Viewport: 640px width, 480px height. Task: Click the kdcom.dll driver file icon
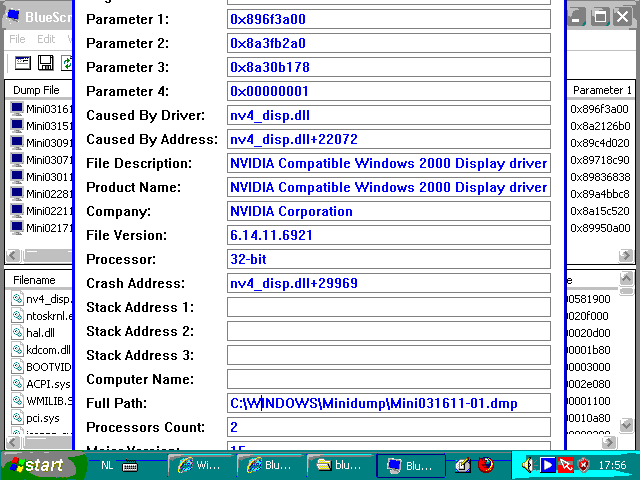pyautogui.click(x=17, y=350)
